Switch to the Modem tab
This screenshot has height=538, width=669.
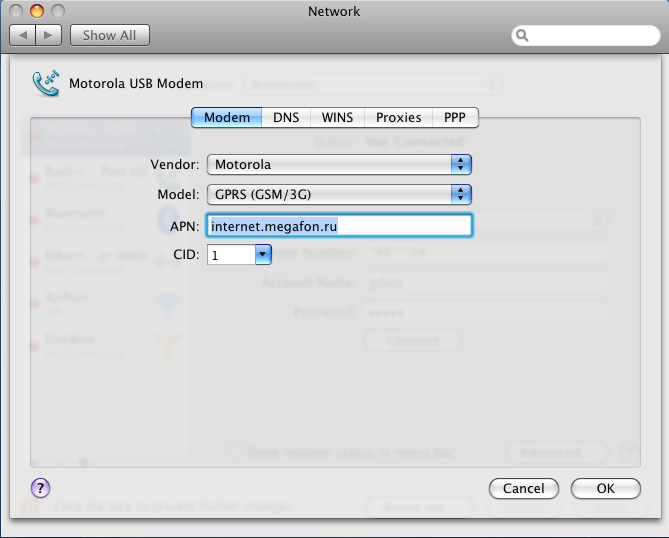point(227,117)
